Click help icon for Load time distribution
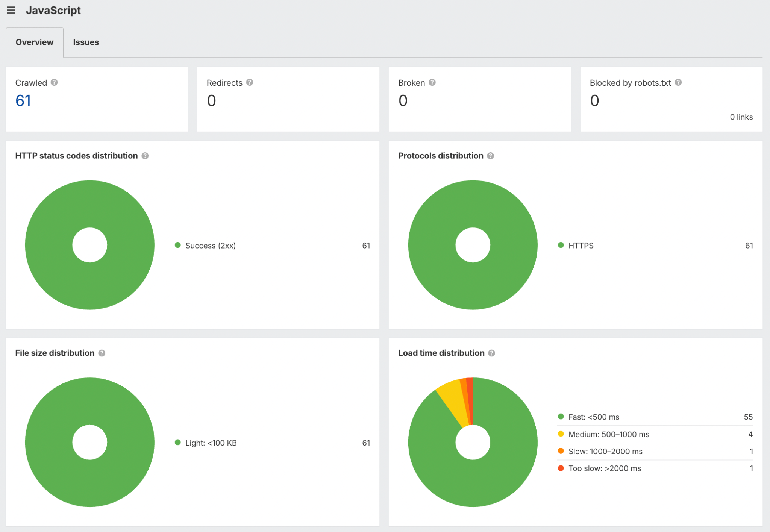770x532 pixels. coord(492,353)
